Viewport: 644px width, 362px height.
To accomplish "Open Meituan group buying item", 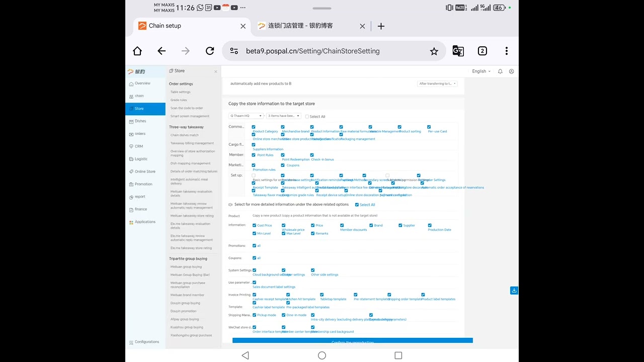I will click(x=186, y=267).
